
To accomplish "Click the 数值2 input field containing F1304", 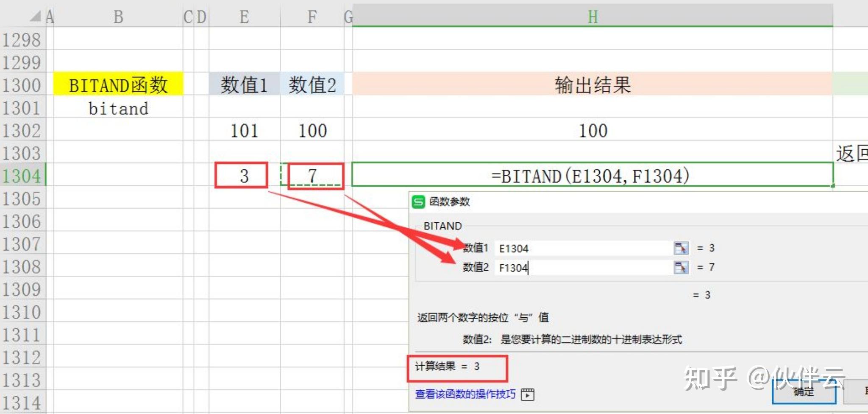I will [583, 268].
